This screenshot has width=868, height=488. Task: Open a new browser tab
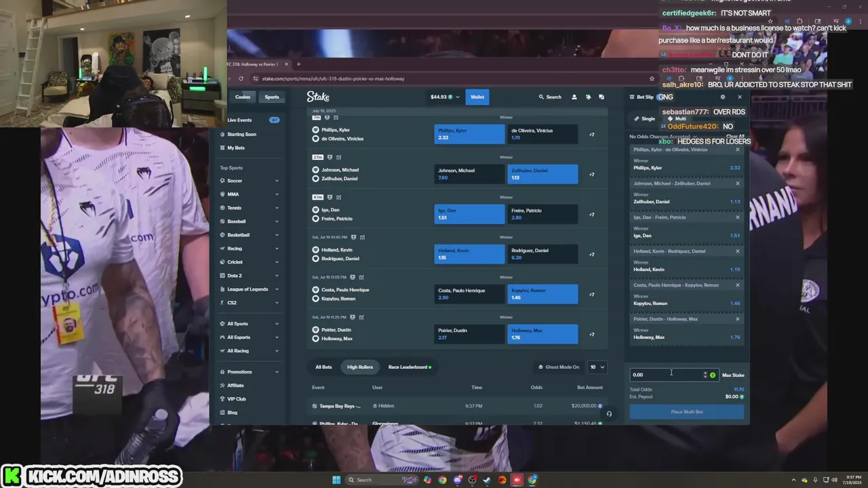298,64
